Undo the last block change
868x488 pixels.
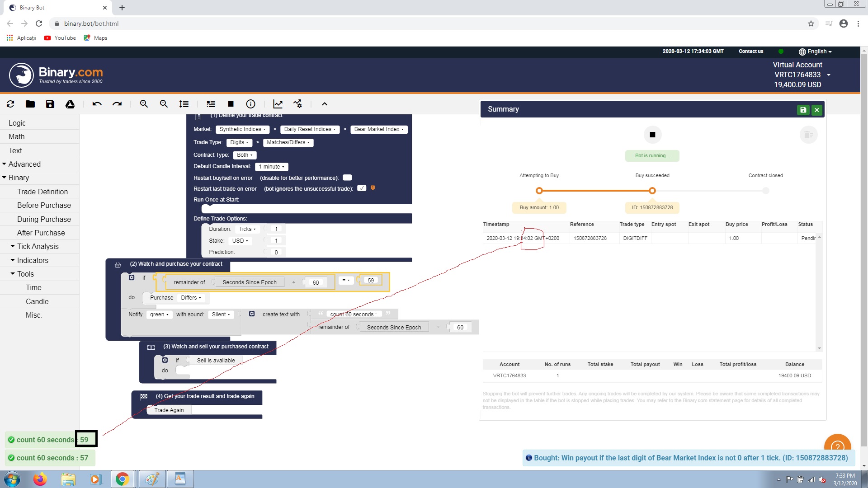click(x=96, y=104)
